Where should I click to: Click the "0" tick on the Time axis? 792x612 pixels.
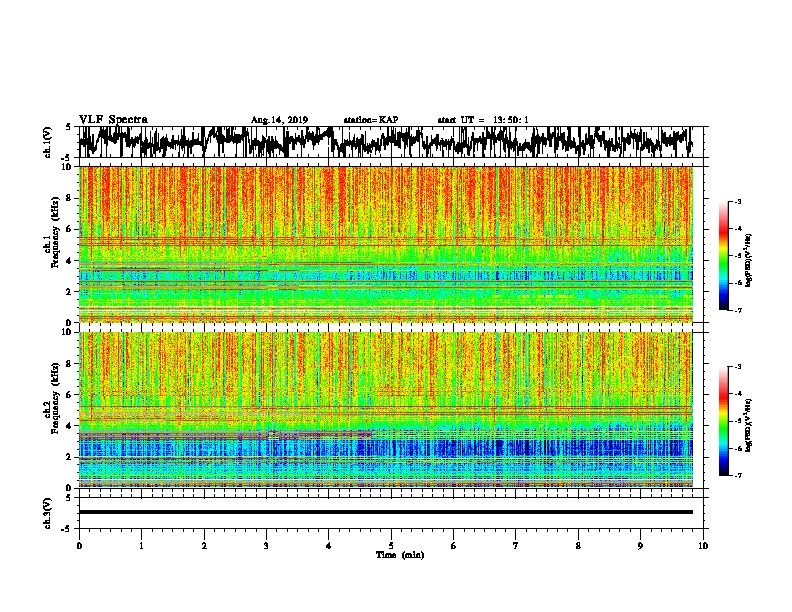79,546
